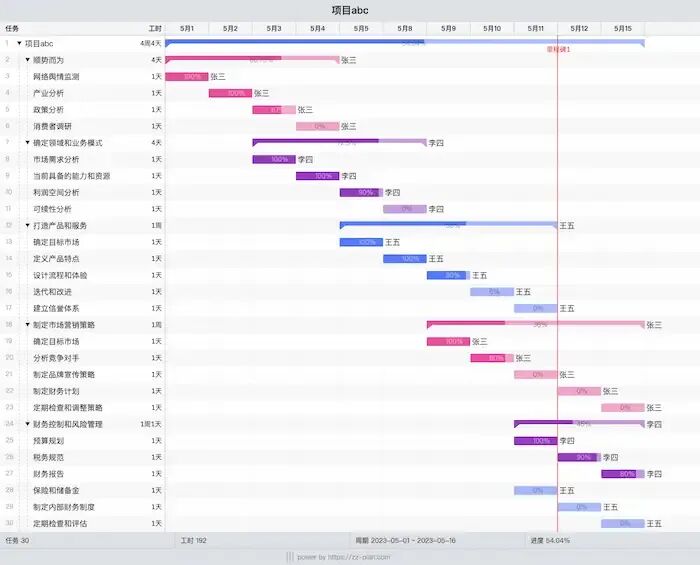Viewport: 700px width, 565px height.
Task: Click the 政策分析 progress bar
Action: (274, 110)
